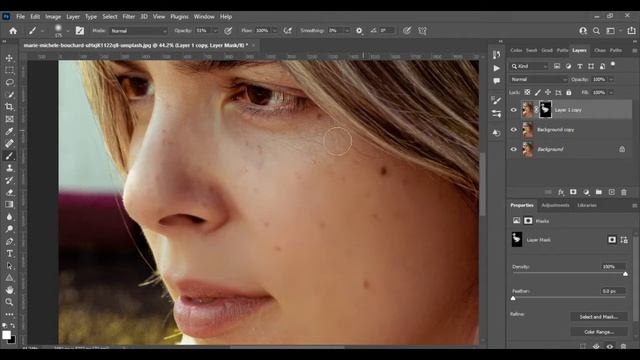
Task: Click the Select and Mask button
Action: pyautogui.click(x=599, y=317)
